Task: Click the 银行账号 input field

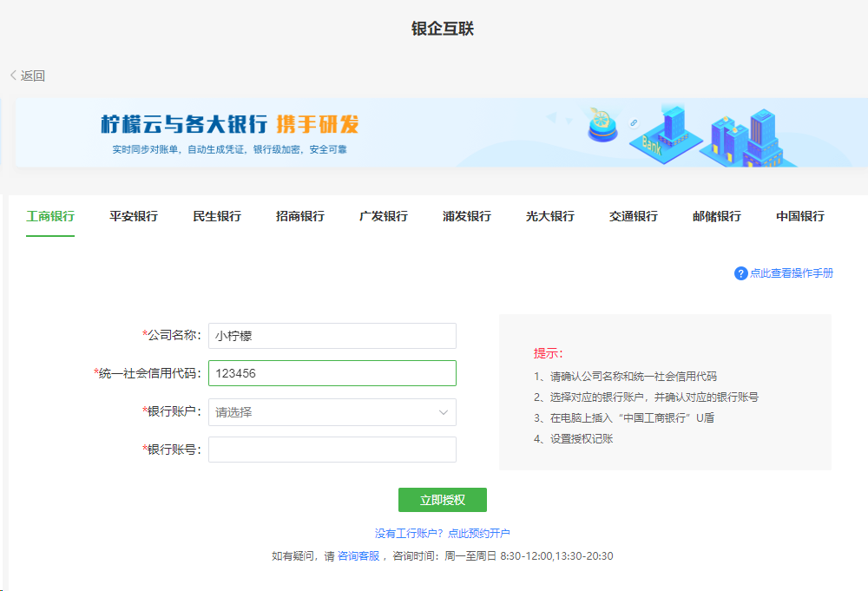Action: pyautogui.click(x=332, y=449)
